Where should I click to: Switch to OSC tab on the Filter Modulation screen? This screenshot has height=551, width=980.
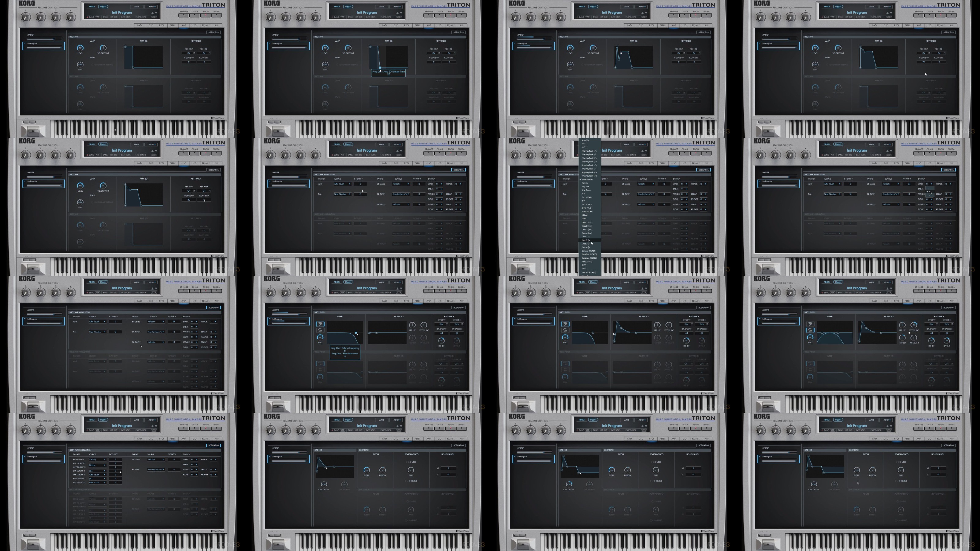pyautogui.click(x=151, y=439)
